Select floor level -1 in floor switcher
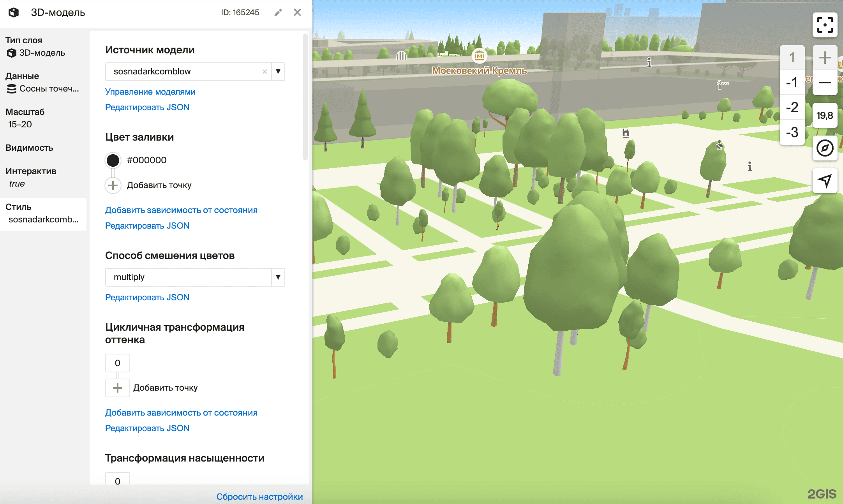The height and width of the screenshot is (504, 843). [792, 83]
